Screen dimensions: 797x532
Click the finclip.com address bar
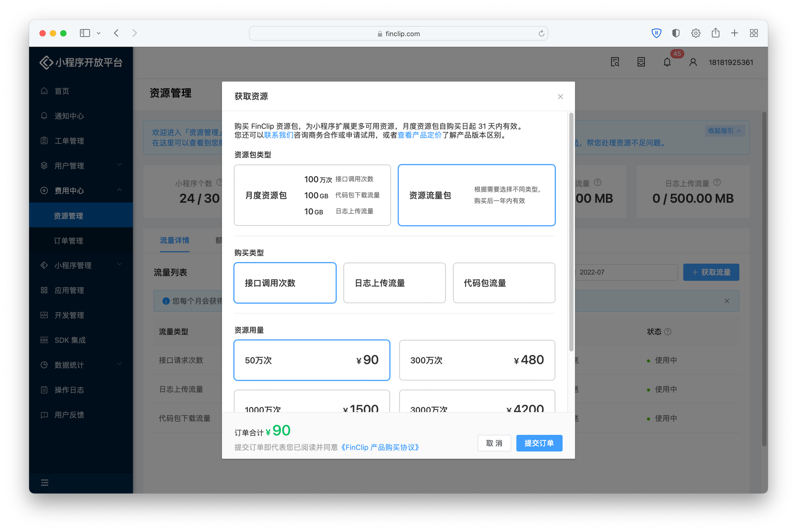[x=398, y=33]
